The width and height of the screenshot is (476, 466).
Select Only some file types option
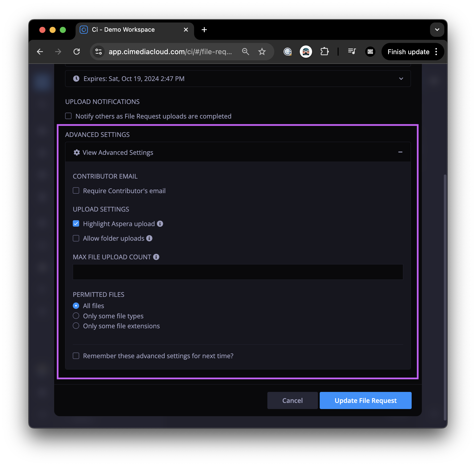(x=76, y=316)
